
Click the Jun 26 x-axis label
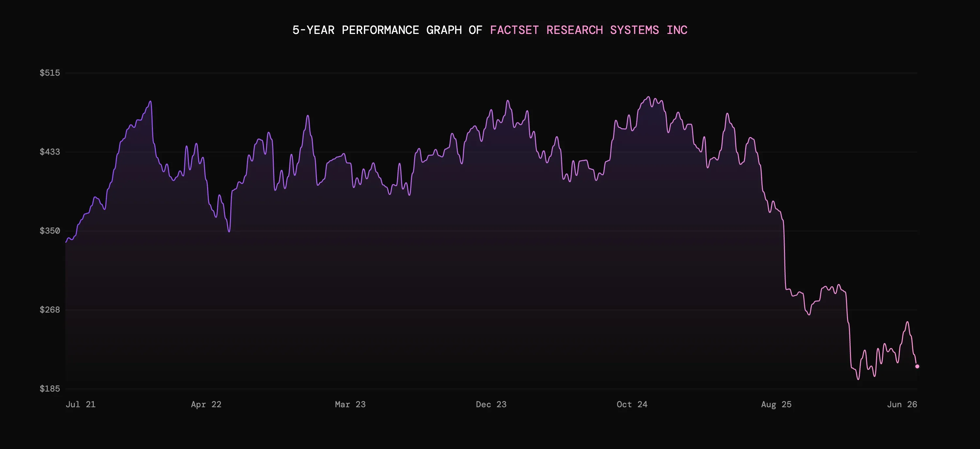click(x=902, y=405)
